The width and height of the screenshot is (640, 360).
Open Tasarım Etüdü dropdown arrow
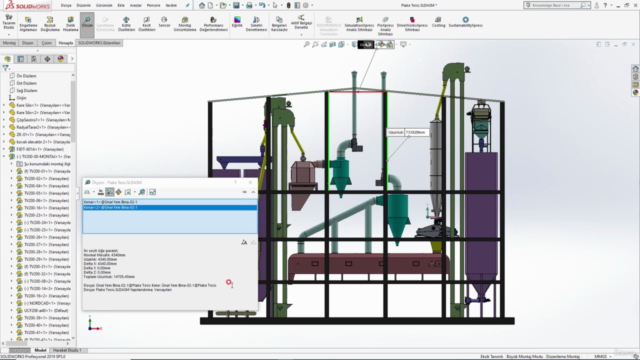[9, 35]
